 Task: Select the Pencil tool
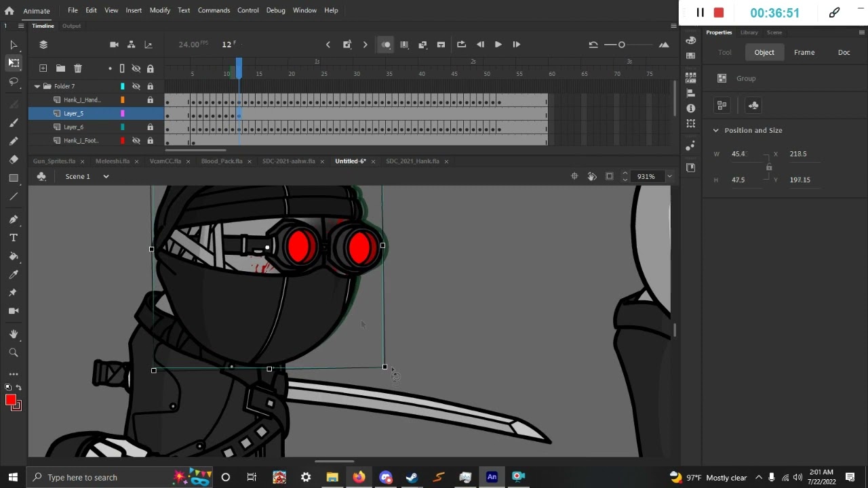(14, 141)
